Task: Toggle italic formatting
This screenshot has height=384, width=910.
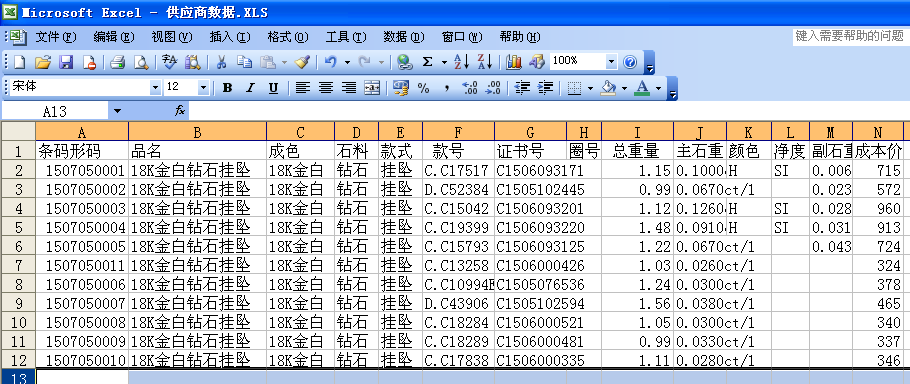Action: [251, 88]
